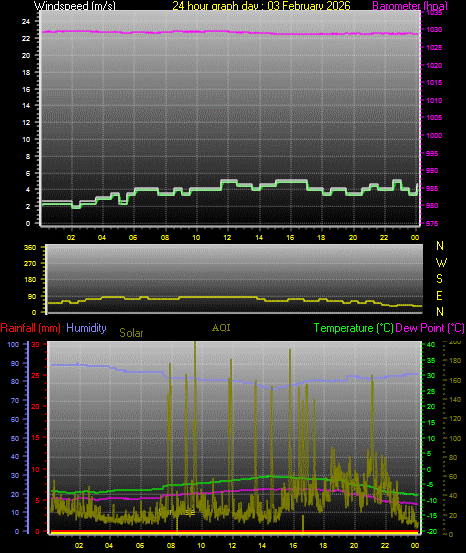This screenshot has height=553, width=466.
Task: Click the "985" barometer scale value
Action: [x=432, y=188]
